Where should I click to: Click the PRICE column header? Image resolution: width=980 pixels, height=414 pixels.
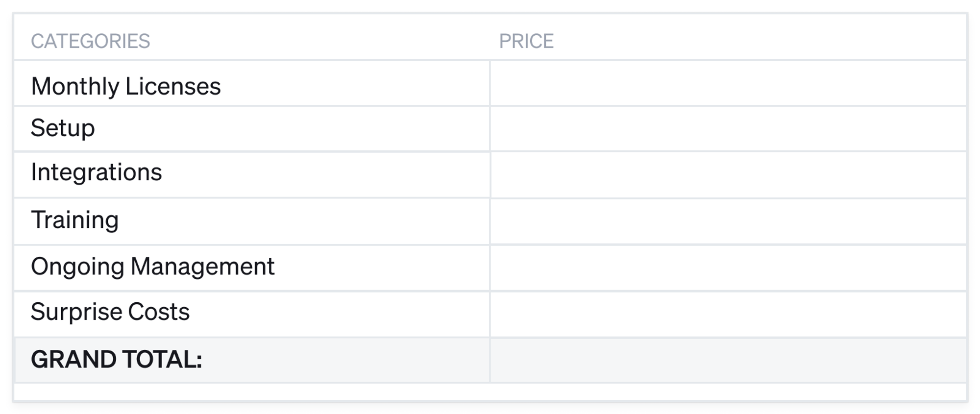(526, 41)
